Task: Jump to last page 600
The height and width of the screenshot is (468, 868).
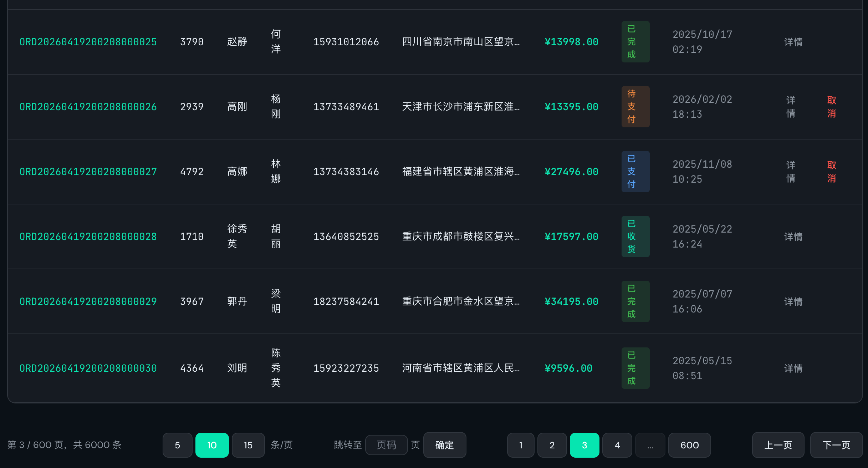Action: pos(689,445)
